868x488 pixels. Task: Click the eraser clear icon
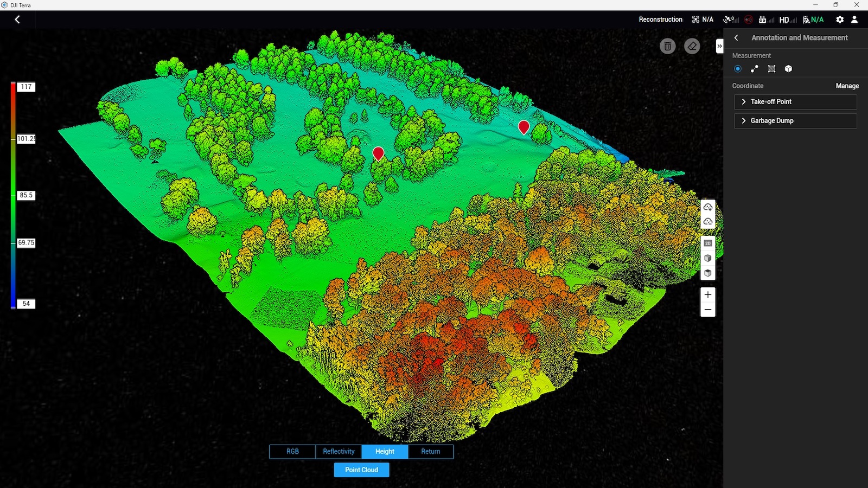[692, 46]
